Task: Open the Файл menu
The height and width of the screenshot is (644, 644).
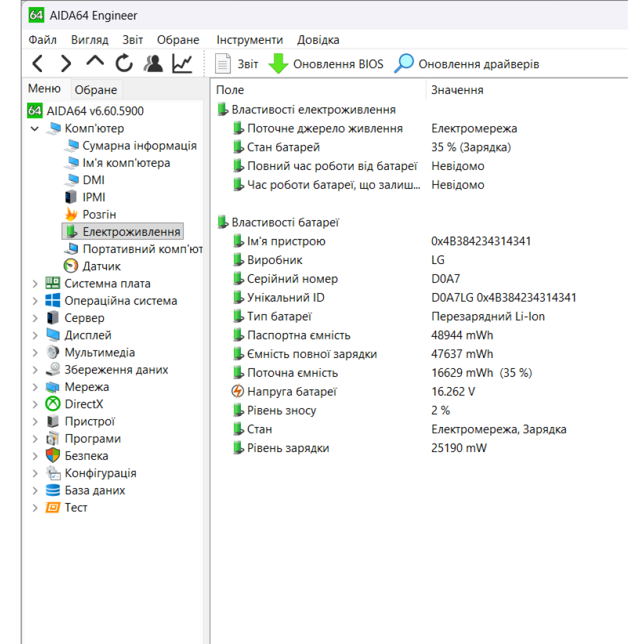Action: [43, 40]
